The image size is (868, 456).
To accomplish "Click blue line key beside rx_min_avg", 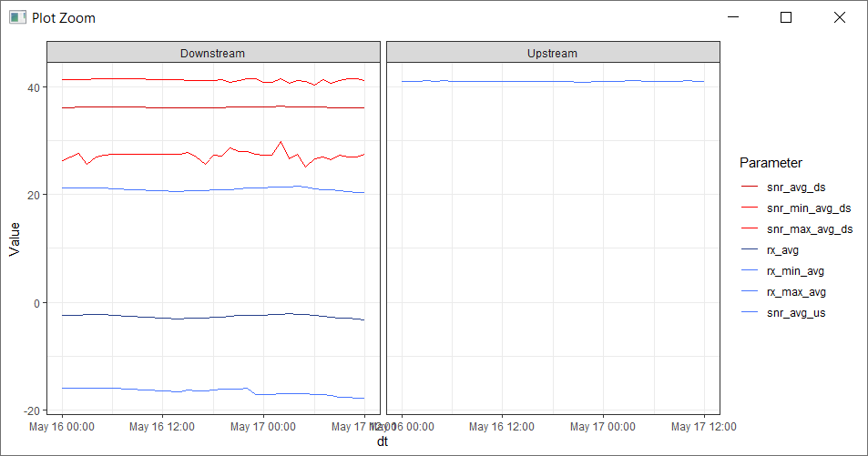I will pos(750,270).
